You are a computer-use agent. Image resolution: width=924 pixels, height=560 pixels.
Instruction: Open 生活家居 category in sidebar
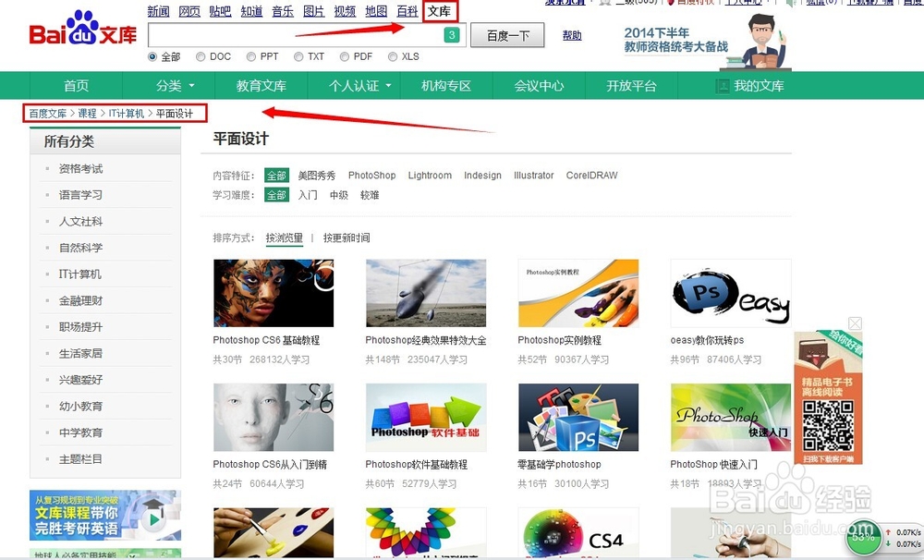coord(80,354)
